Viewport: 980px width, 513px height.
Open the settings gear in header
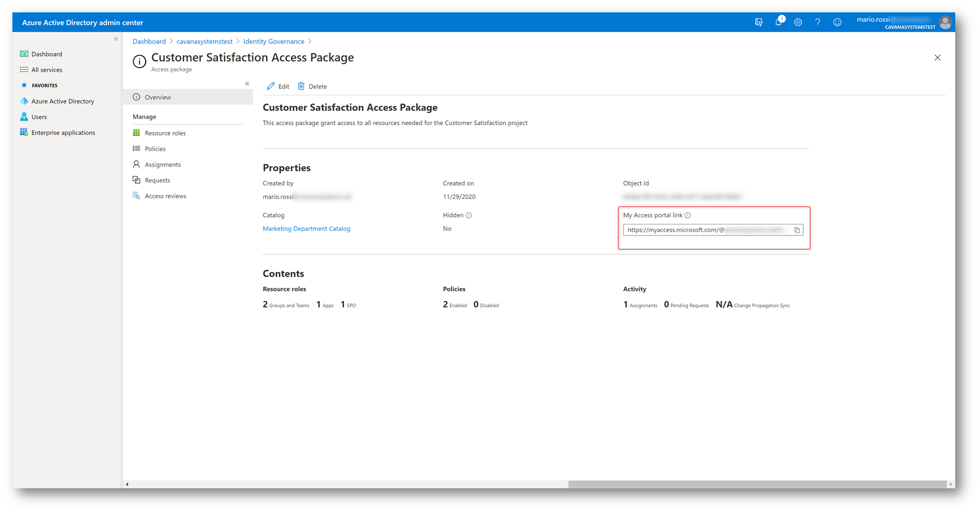tap(798, 22)
